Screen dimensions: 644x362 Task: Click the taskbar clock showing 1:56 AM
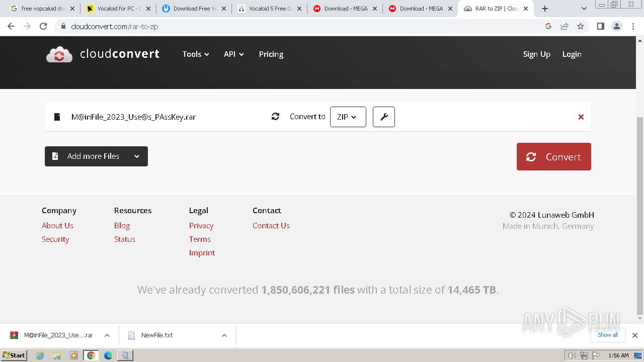(618, 355)
